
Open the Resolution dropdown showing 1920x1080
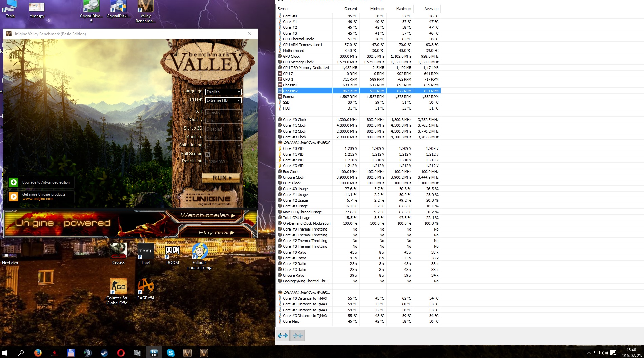click(223, 162)
